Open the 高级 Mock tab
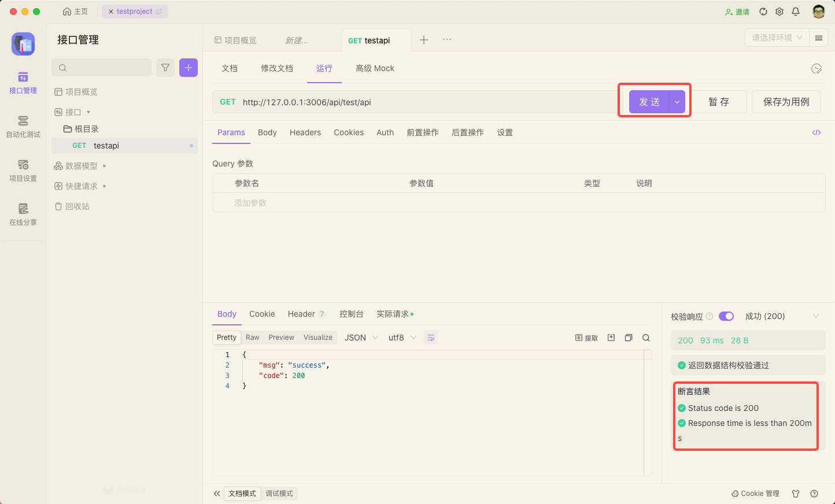 point(375,68)
